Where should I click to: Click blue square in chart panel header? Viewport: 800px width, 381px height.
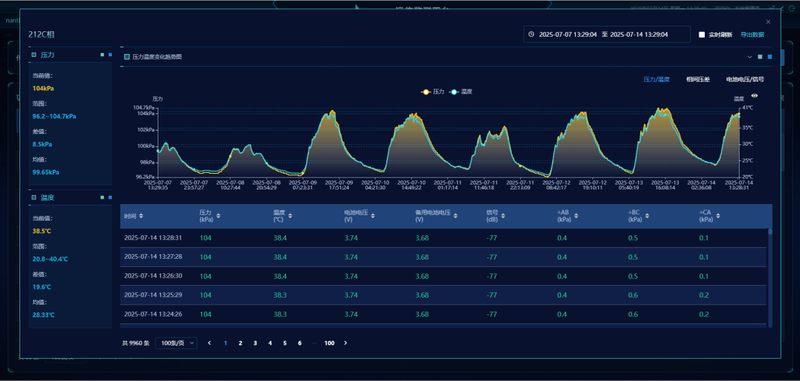click(770, 57)
